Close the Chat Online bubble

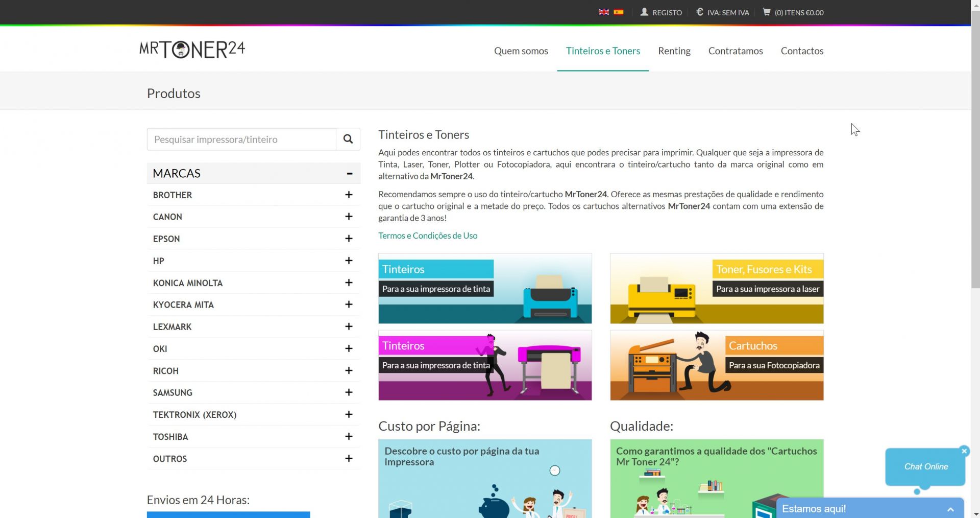[964, 451]
